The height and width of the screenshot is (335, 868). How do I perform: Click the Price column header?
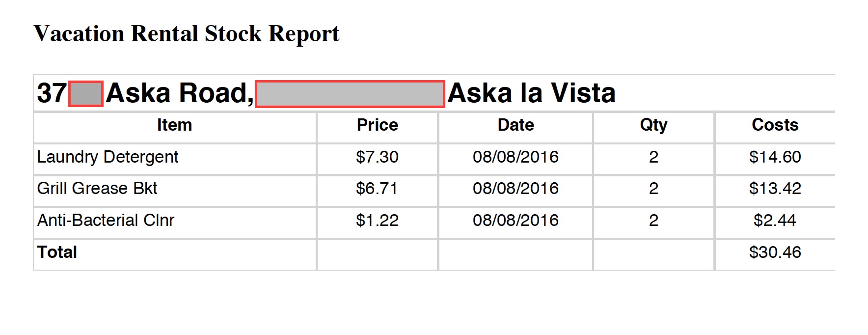[377, 125]
